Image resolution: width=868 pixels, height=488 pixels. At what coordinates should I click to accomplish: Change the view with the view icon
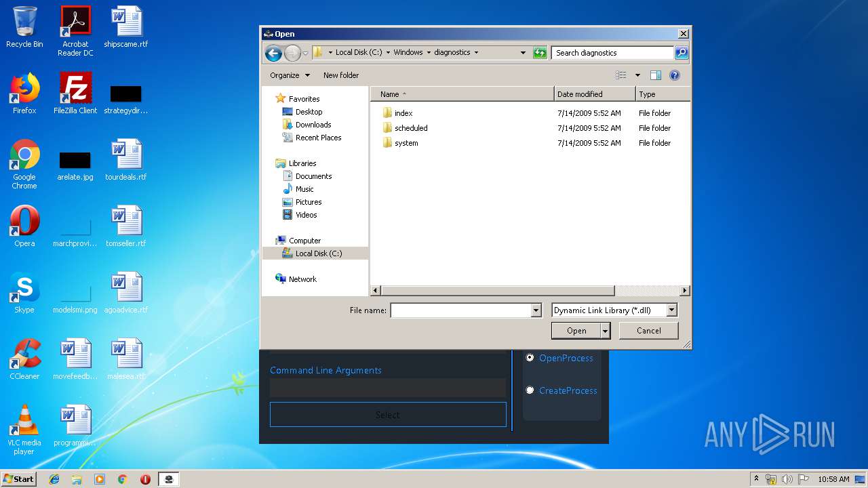tap(621, 75)
